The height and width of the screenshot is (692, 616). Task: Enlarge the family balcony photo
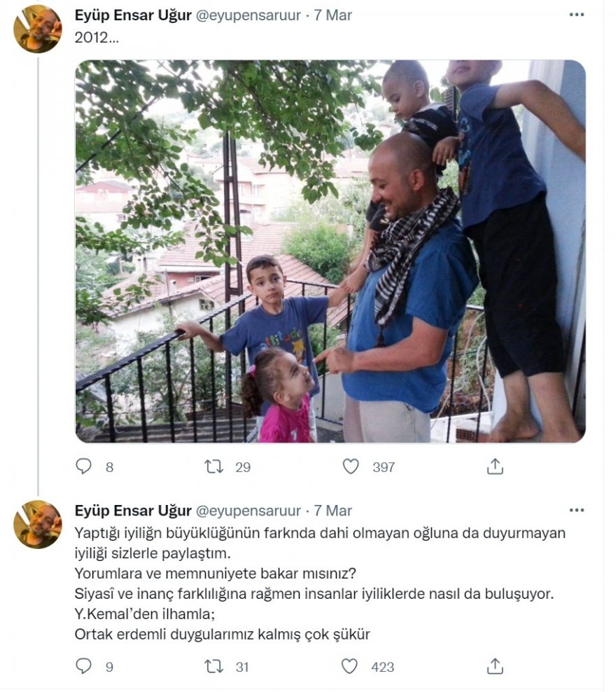[330, 251]
